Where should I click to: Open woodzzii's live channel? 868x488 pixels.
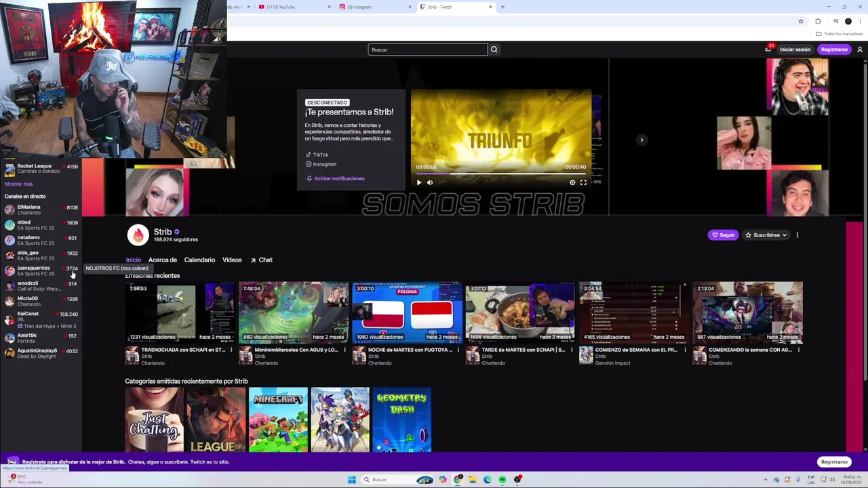[x=41, y=286]
